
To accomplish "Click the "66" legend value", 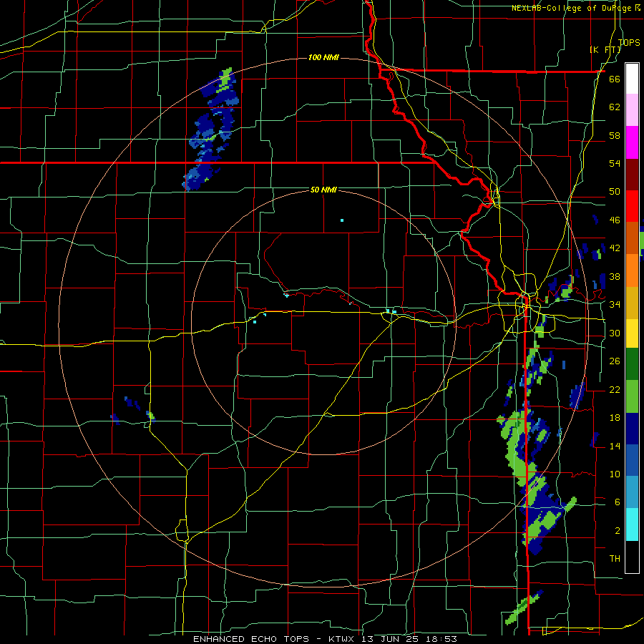I will click(615, 79).
